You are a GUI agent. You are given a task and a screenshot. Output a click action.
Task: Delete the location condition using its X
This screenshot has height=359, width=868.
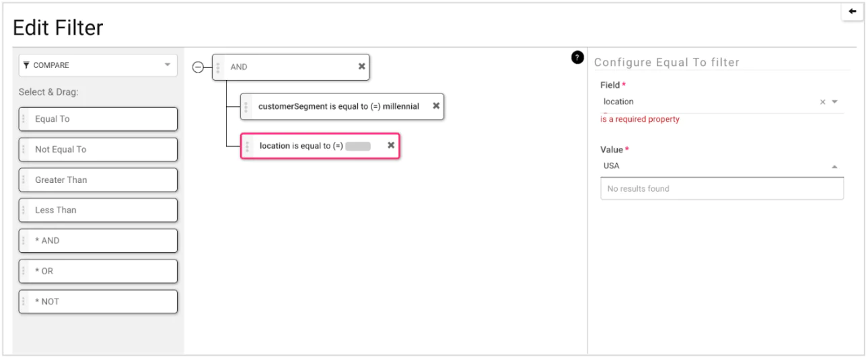pos(391,145)
